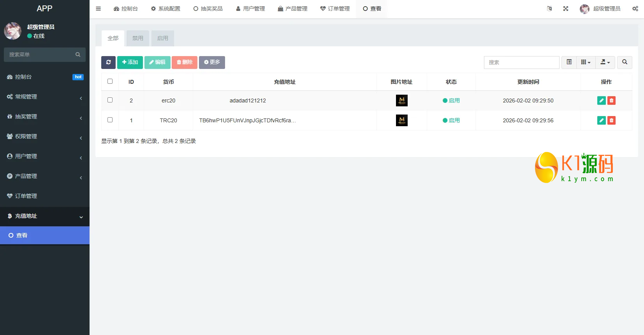Click the hot badge next to 控制台
Image resolution: width=644 pixels, height=335 pixels.
click(78, 77)
